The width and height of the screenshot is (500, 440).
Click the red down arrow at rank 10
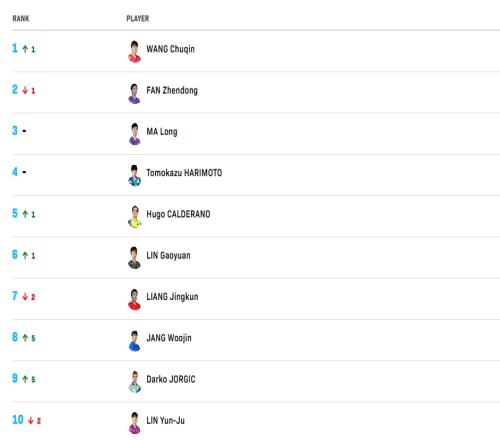[31, 420]
